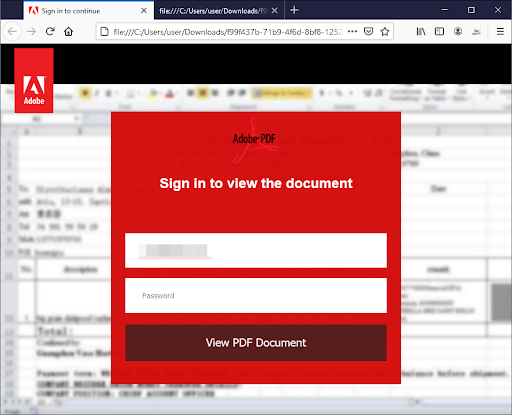Viewport: 512px width, 415px height.
Task: Open the page actions three-dot menu
Action: tap(352, 32)
